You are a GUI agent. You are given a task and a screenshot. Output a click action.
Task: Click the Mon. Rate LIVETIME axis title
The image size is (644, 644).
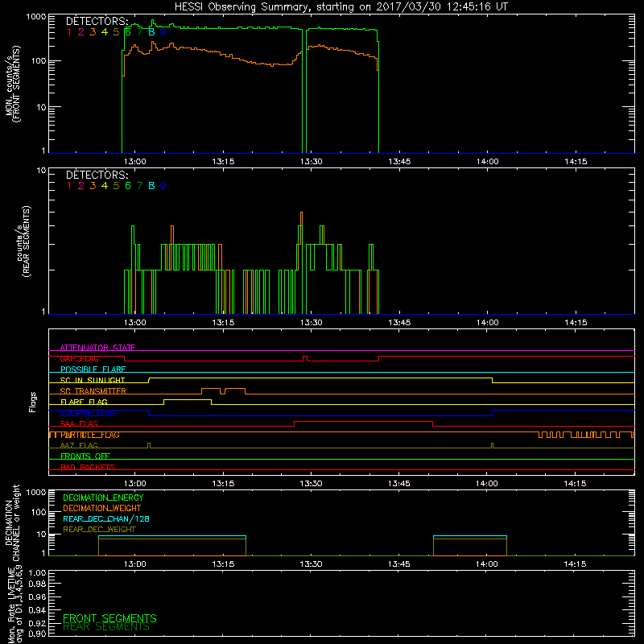tap(15, 605)
